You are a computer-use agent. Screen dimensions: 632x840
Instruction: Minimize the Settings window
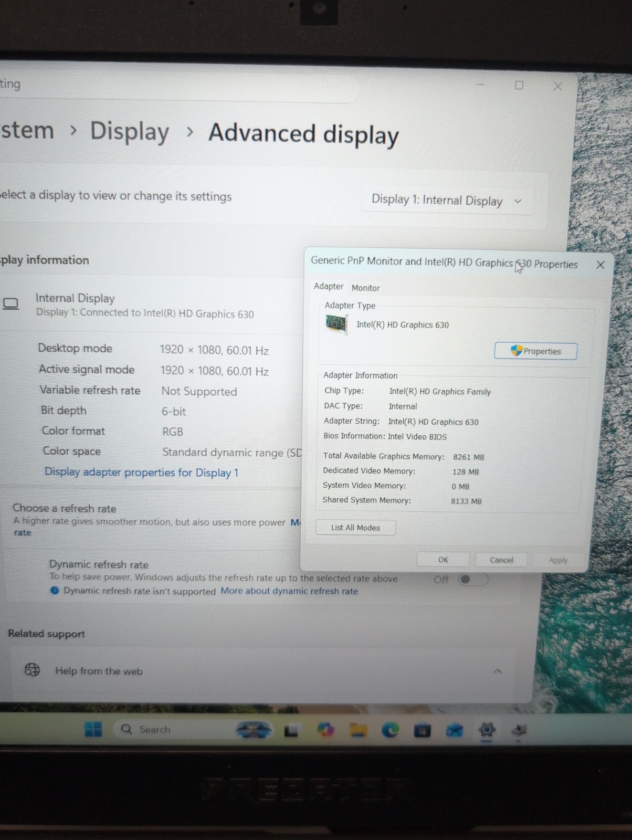click(x=480, y=85)
